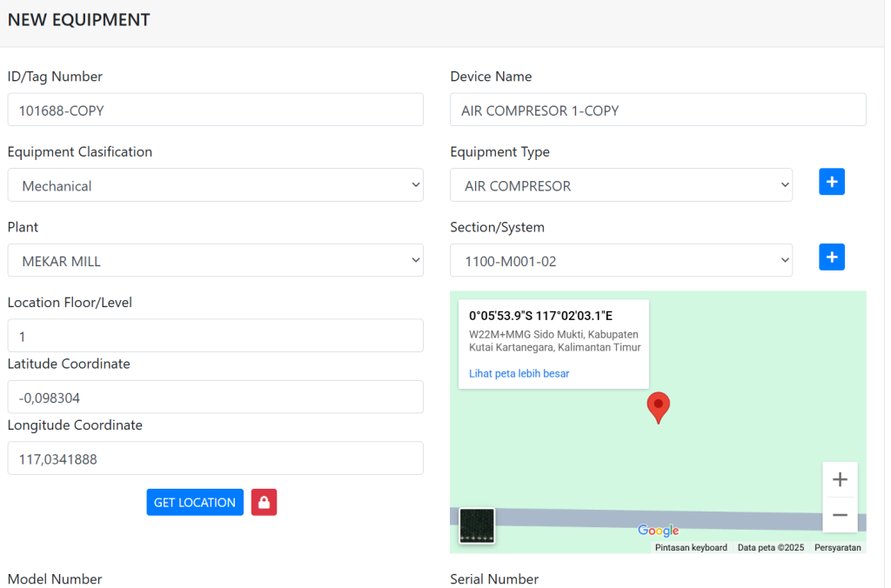891x588 pixels.
Task: Add new Section/System with plus button
Action: click(831, 257)
